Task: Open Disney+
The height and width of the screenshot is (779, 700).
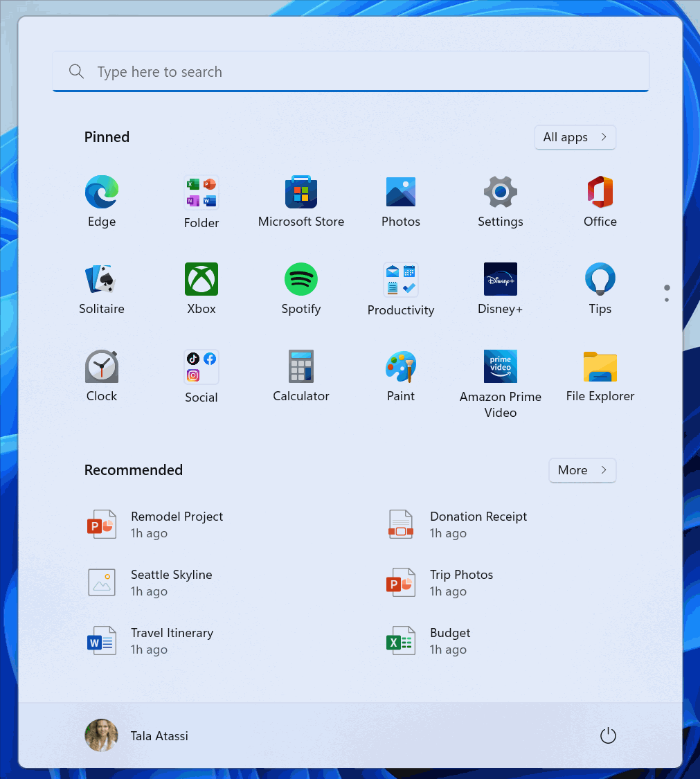Action: coord(500,279)
